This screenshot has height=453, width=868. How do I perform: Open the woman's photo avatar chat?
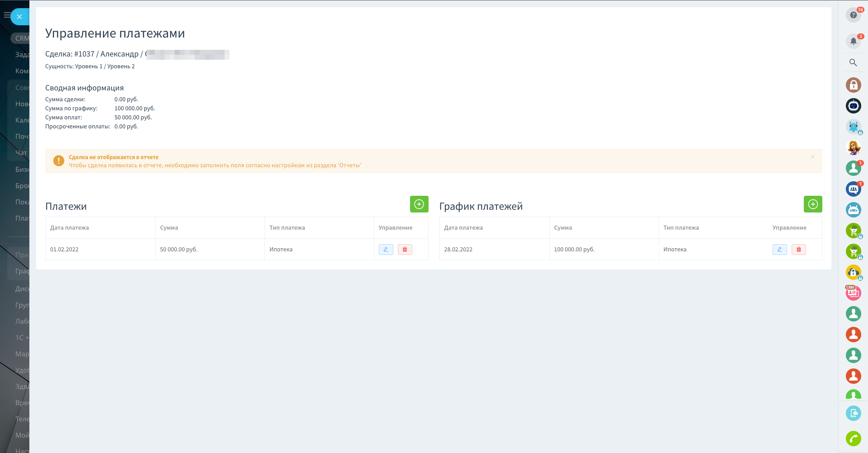pos(853,147)
